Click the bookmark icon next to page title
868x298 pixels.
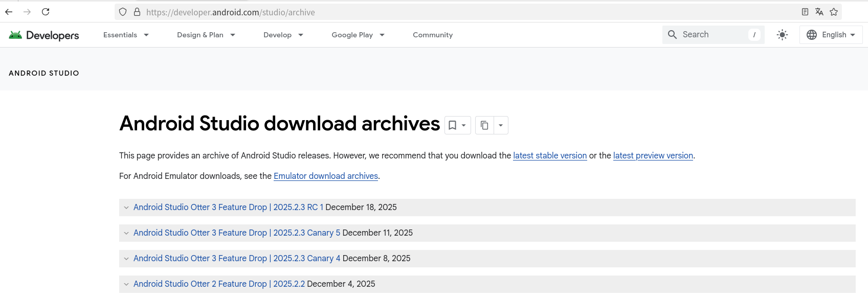[453, 125]
